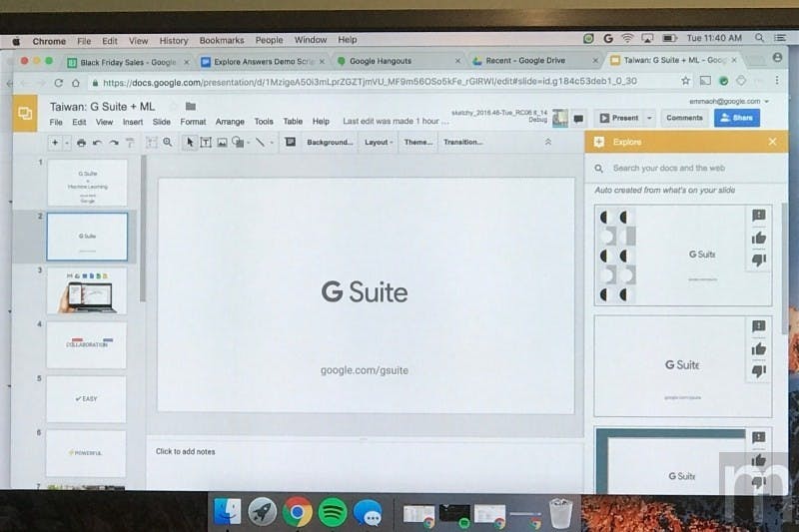Switch to Recent - Google Drive tab
799x532 pixels.
tap(534, 61)
